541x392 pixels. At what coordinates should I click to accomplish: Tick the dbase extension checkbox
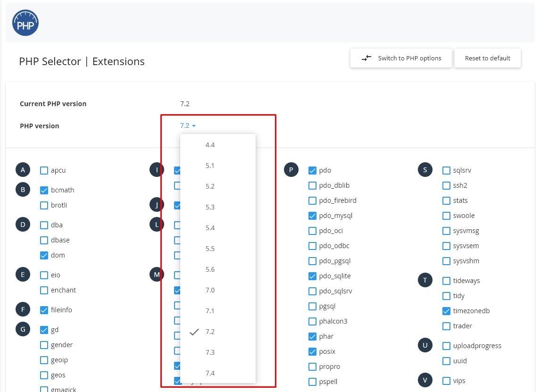[x=44, y=240]
